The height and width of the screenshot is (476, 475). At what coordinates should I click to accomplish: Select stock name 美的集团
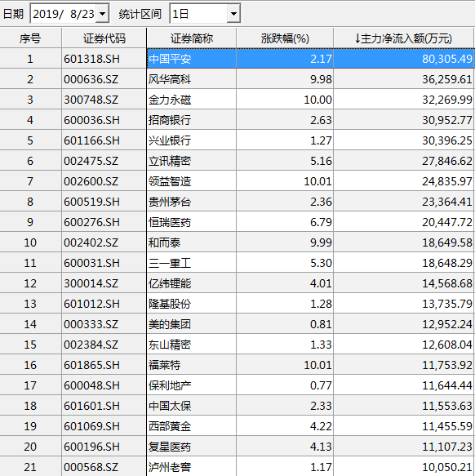coord(170,324)
